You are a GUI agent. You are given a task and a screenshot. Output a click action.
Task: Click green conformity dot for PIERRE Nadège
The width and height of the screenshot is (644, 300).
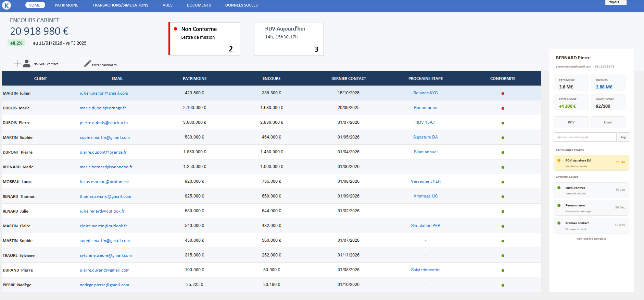tap(503, 285)
